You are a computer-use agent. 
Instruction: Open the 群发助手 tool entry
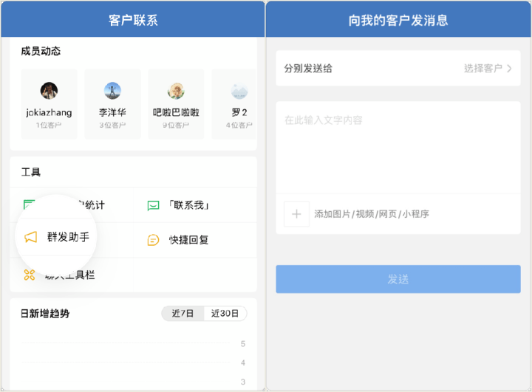tap(68, 237)
